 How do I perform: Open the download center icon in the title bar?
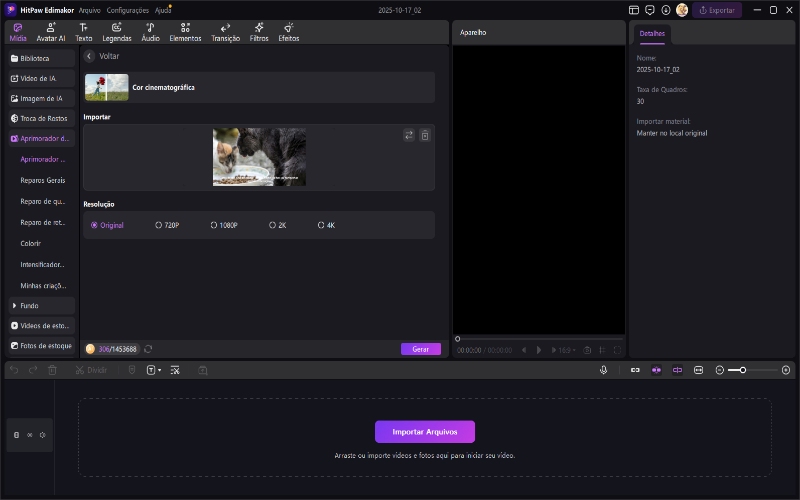point(666,10)
